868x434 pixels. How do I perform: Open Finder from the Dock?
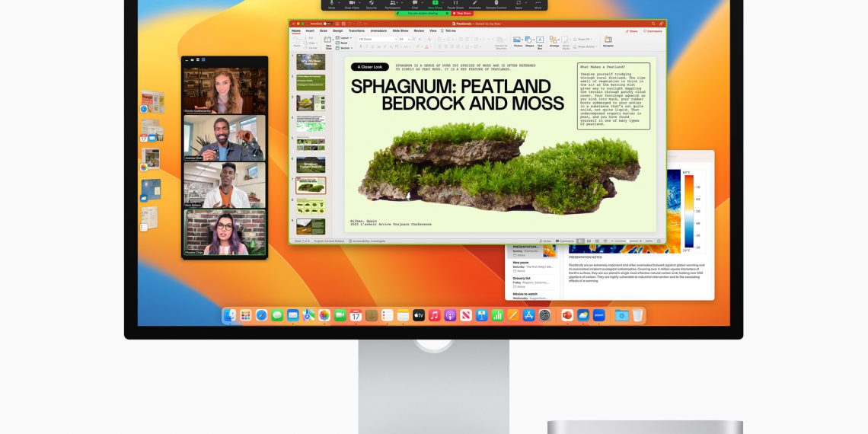(x=229, y=315)
